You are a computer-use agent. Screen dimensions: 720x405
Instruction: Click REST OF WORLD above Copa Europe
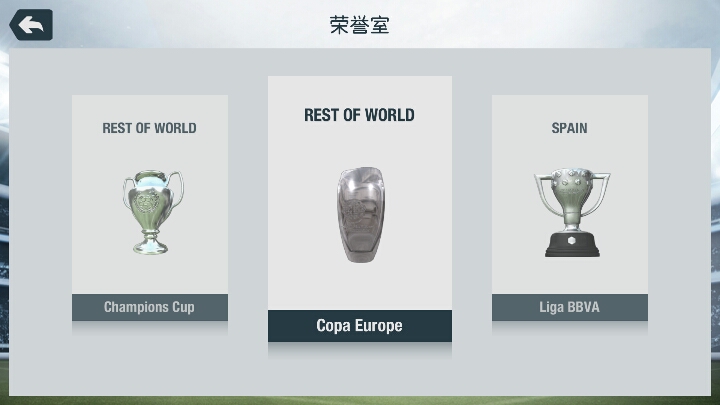(360, 115)
